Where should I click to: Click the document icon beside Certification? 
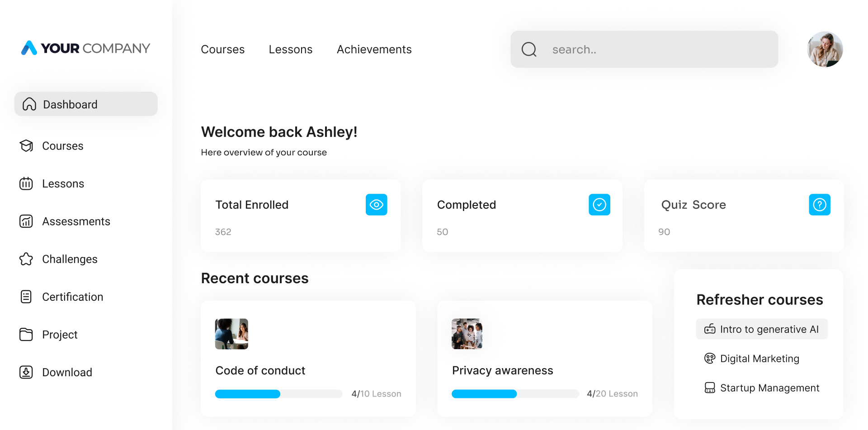click(26, 297)
